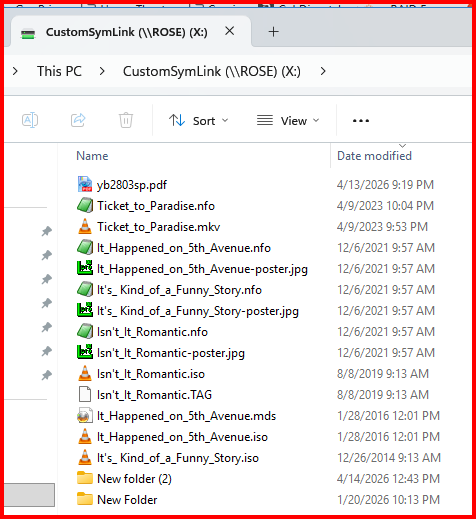Screen dimensions: 476x519
Task: Select file name Isn't_It_Romantic-poster.jpg
Action: point(171,353)
